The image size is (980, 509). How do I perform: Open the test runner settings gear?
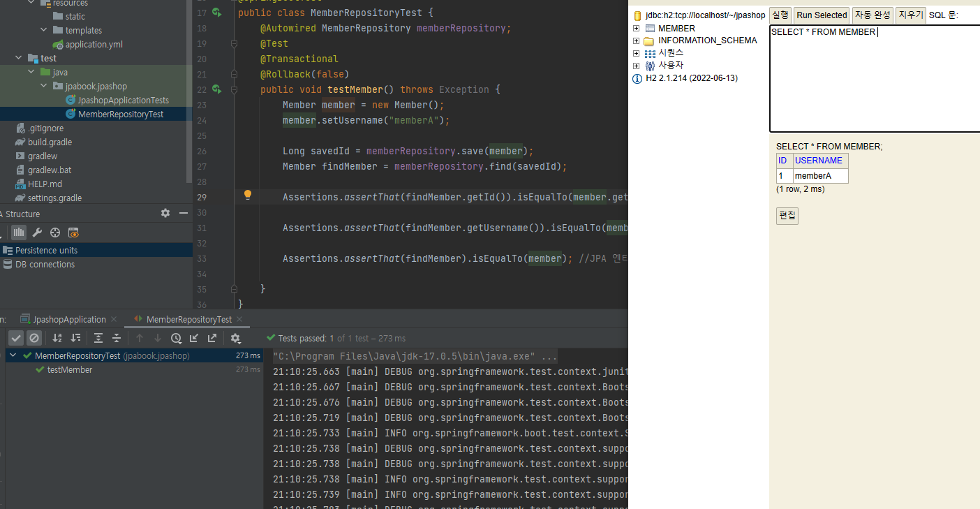(235, 338)
